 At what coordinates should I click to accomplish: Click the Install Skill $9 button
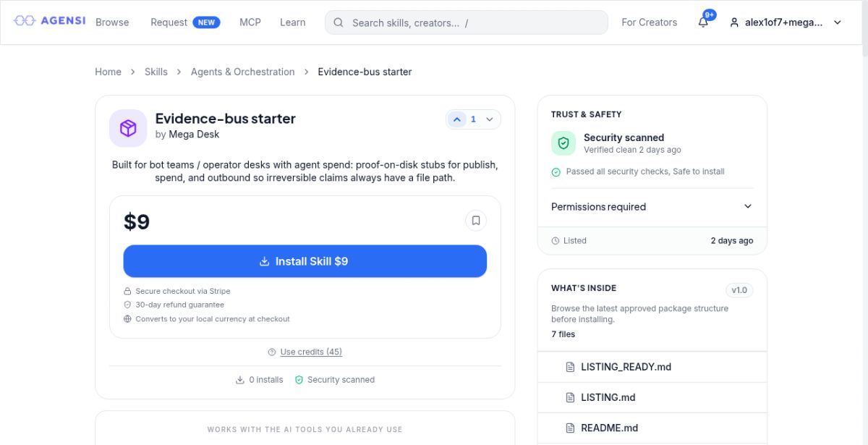305,261
